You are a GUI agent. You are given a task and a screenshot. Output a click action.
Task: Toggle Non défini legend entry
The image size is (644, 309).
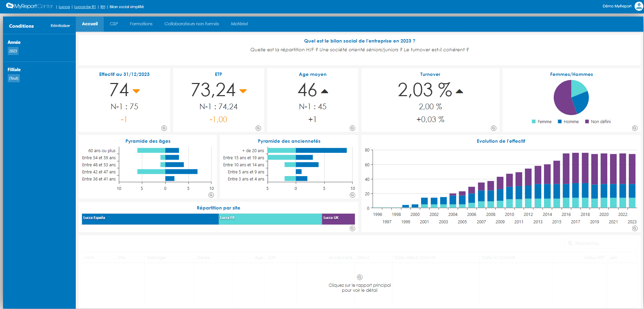click(x=598, y=122)
